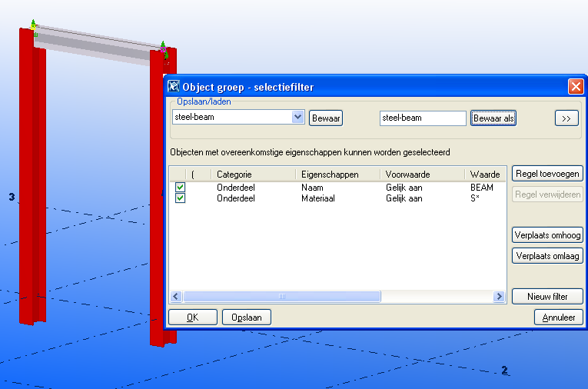Toggle checkbox for the Naam rule row
This screenshot has height=389, width=588.
(x=180, y=188)
